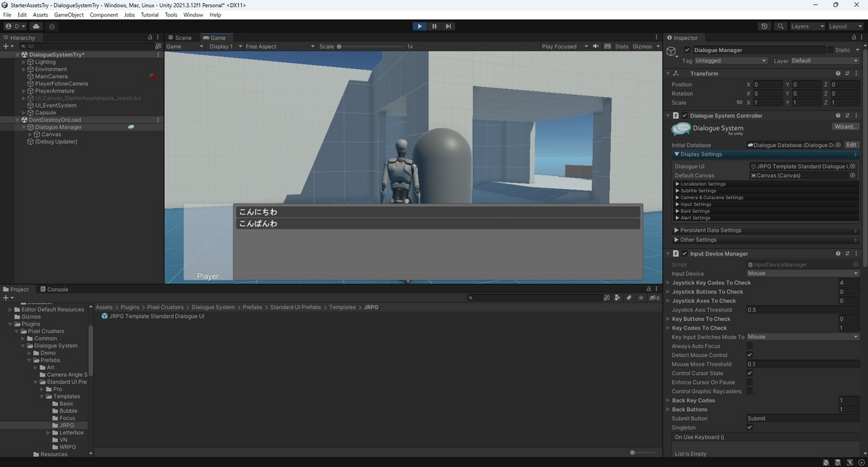
Task: Advance one frame with Step button
Action: point(448,26)
